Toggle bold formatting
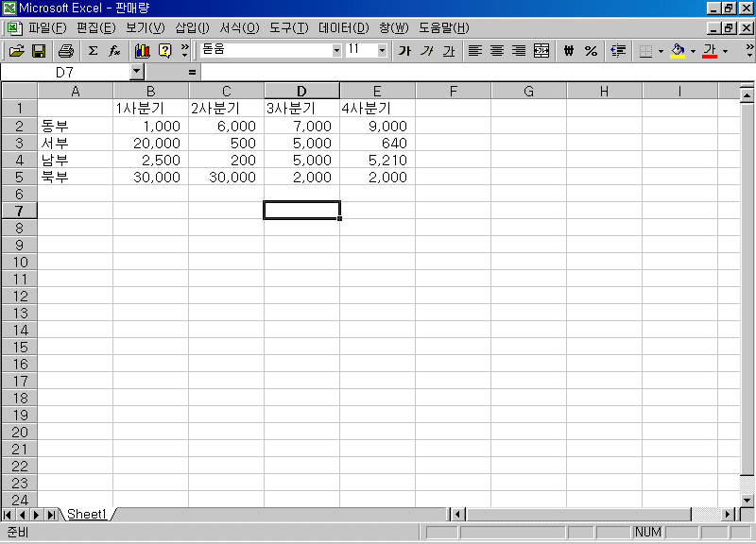Viewport: 756px width, 544px height. (x=404, y=50)
